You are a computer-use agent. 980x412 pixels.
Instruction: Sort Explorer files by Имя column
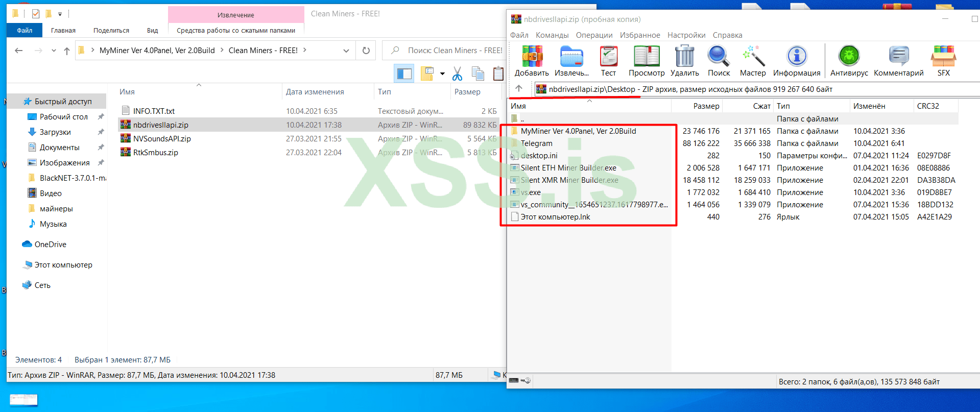pyautogui.click(x=199, y=92)
